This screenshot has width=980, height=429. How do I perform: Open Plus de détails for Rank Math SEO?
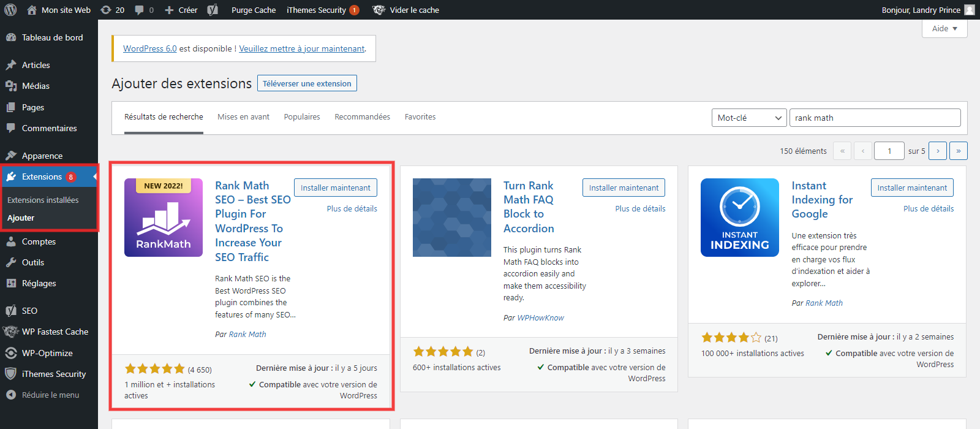pyautogui.click(x=352, y=208)
